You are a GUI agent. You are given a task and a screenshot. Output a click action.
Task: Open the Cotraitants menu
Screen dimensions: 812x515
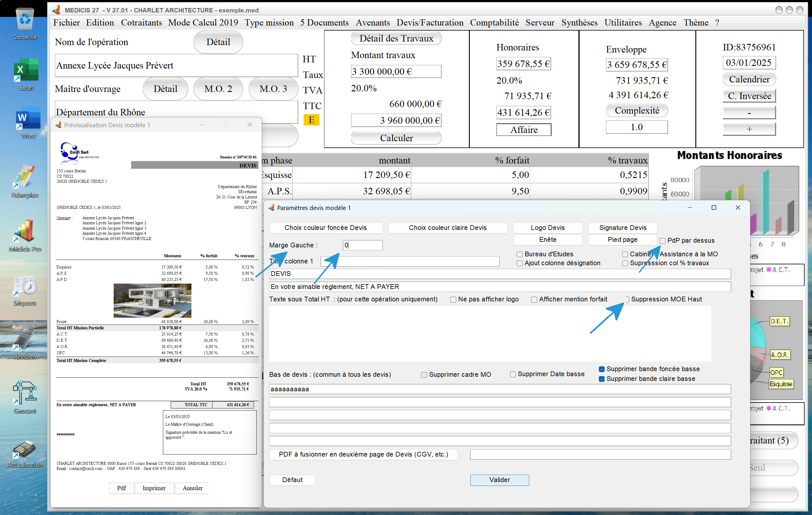pyautogui.click(x=141, y=23)
